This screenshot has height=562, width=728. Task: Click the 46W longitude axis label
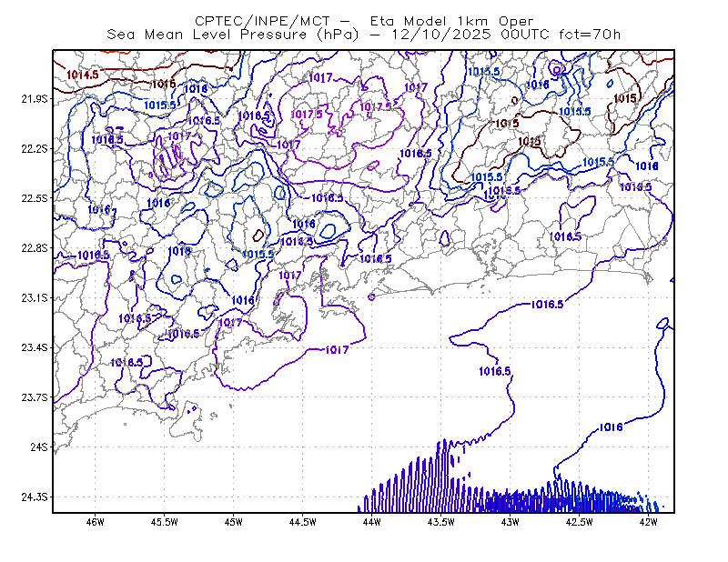click(96, 522)
